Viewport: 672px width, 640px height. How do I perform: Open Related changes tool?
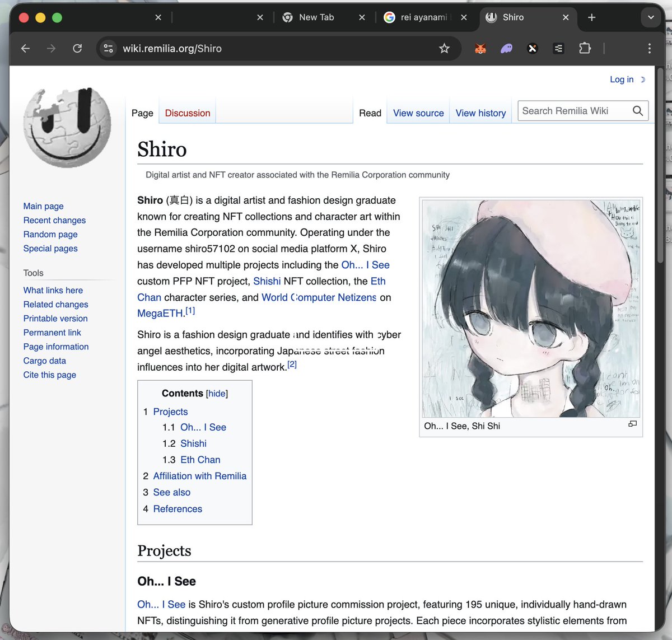click(x=55, y=304)
